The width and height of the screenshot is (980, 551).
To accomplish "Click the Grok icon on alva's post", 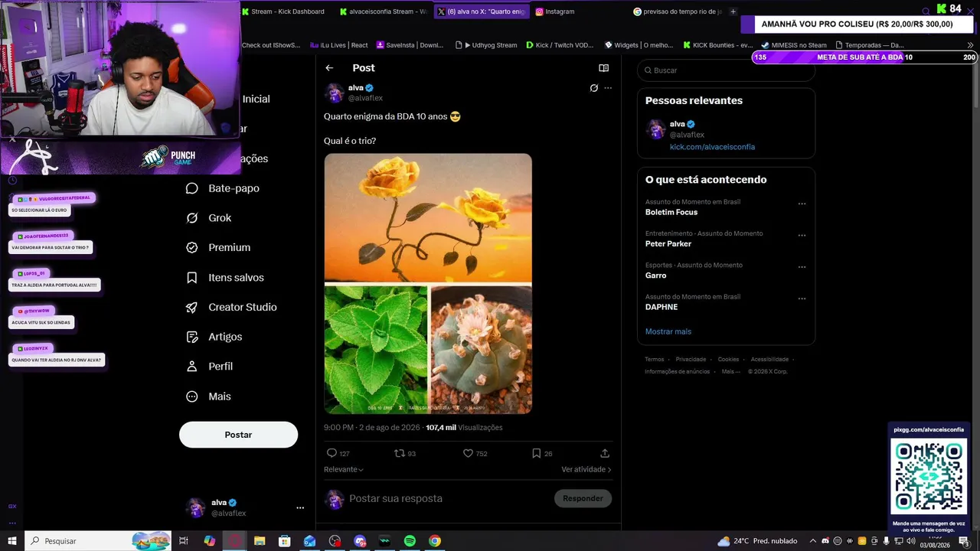I will 593,88.
